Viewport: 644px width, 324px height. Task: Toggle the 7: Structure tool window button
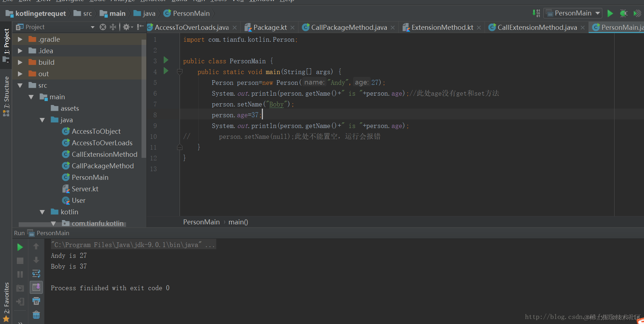click(6, 96)
